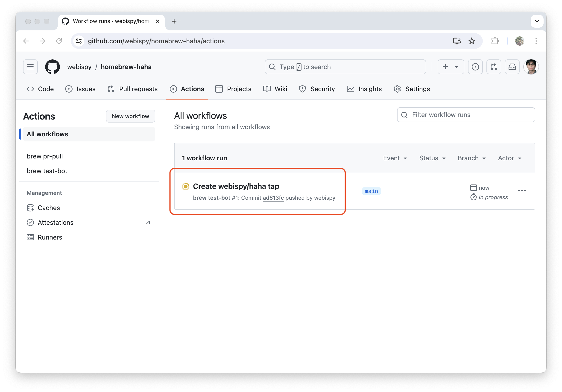Screen dimensions: 562x392
Task: Click the browser address bar URL
Action: (156, 41)
